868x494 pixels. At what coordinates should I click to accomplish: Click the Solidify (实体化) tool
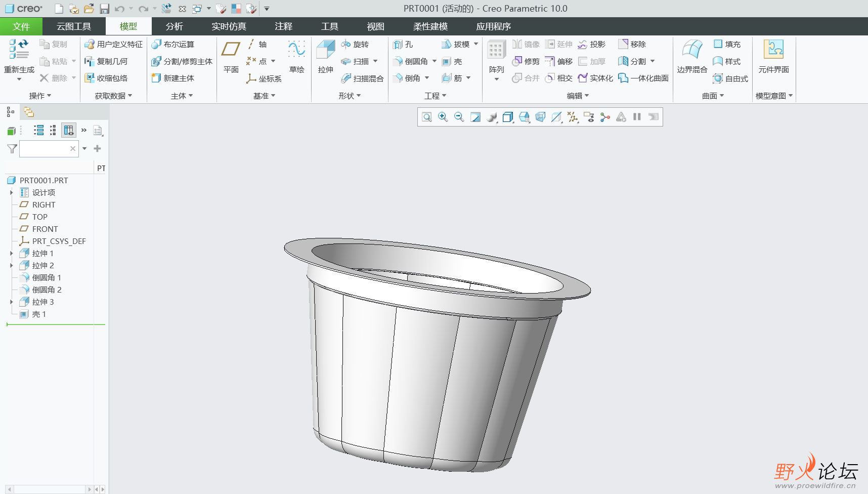[x=595, y=78]
